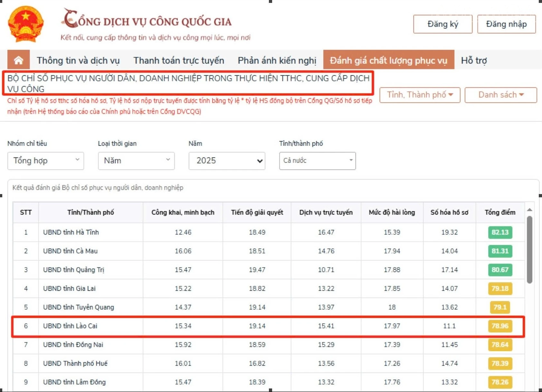Screen dimensions: 542x392
Task: Open Thanh toán trực tuyến menu
Action: point(179,60)
